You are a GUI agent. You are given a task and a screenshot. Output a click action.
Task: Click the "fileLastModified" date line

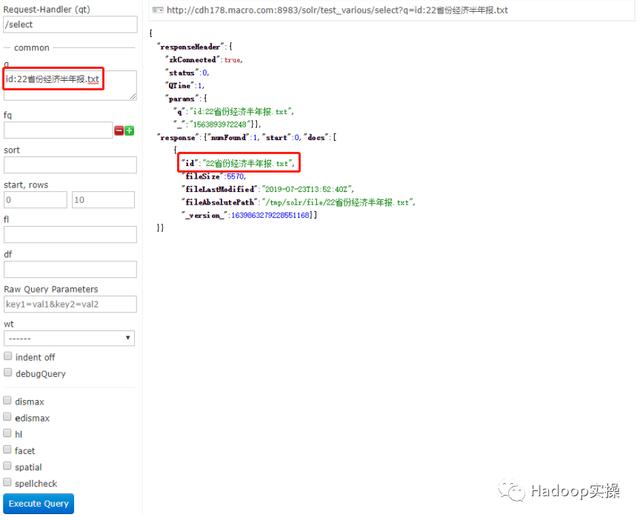point(268,189)
